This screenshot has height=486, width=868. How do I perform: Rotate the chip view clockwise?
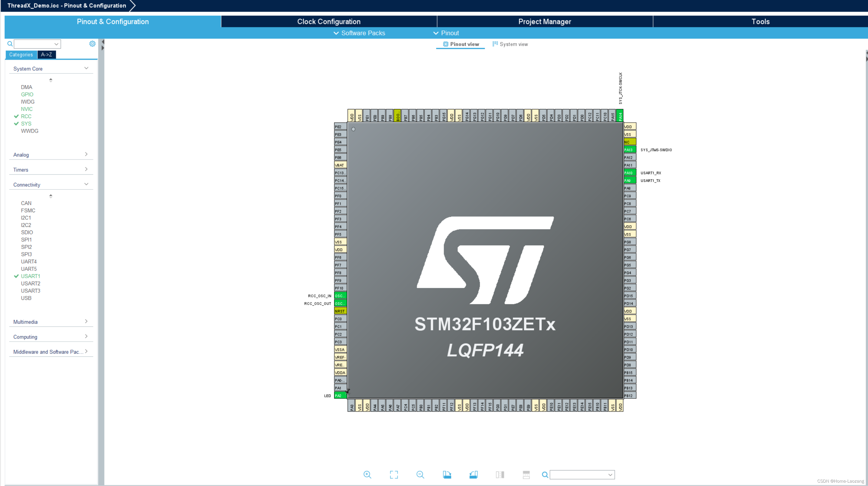(x=447, y=474)
